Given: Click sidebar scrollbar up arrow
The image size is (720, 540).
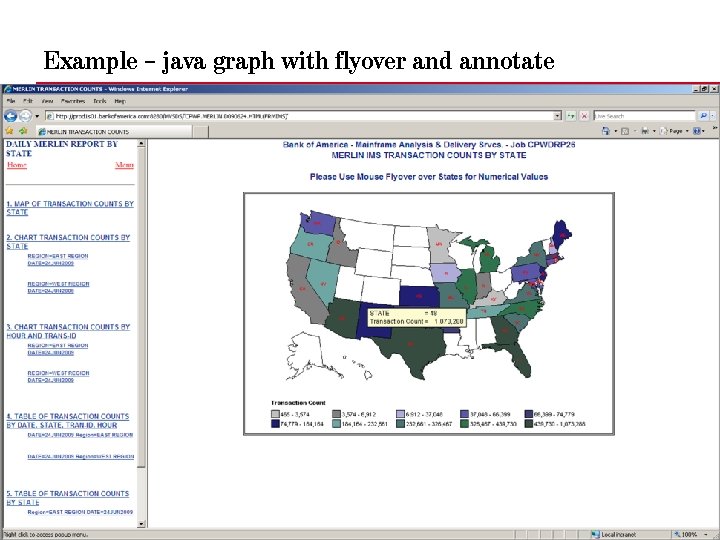Looking at the screenshot, I should point(141,143).
